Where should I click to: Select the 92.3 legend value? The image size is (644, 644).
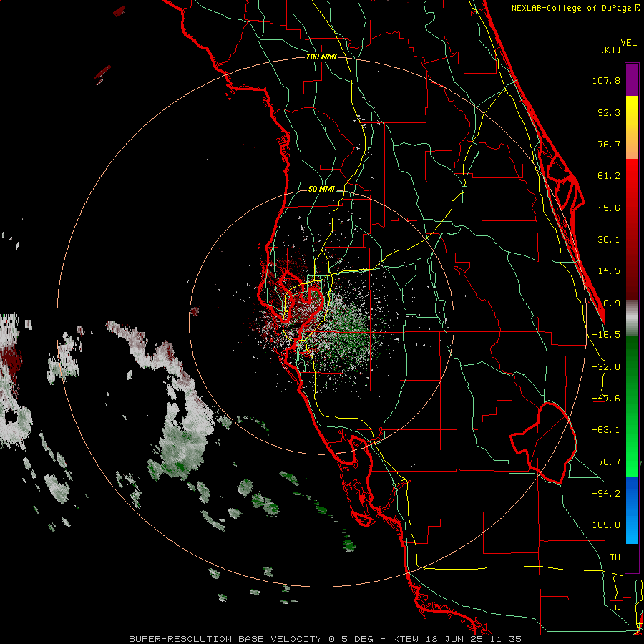609,112
